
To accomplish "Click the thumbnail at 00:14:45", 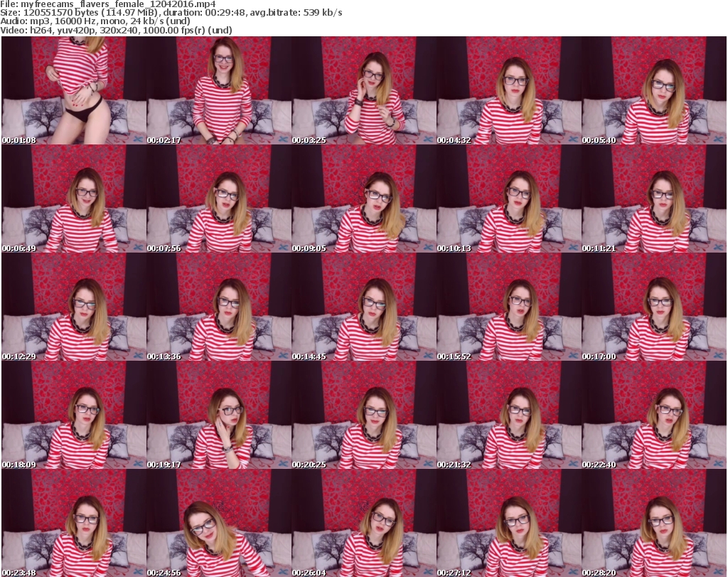I will pos(363,307).
